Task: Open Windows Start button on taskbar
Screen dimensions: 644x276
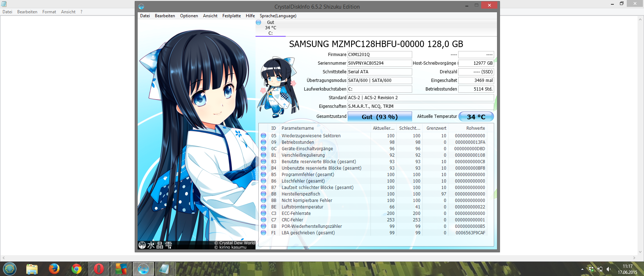Action: (x=10, y=269)
